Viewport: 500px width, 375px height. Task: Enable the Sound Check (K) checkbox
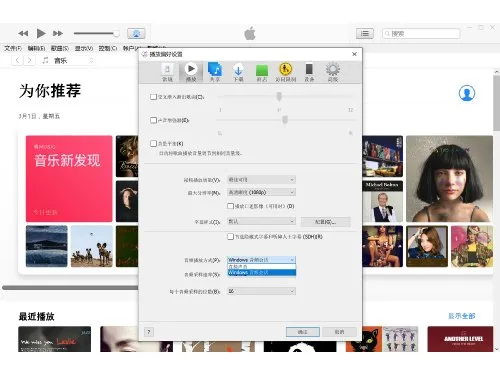(153, 143)
